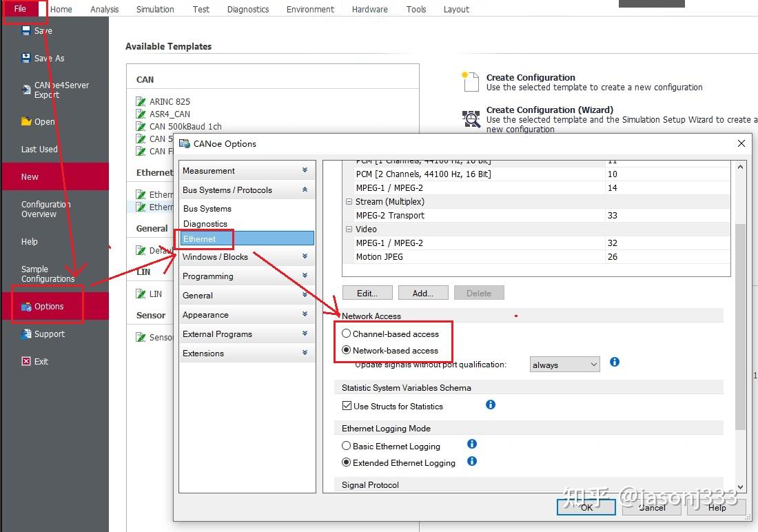
Task: Select the MPEG-2 Transport table row
Action: pyautogui.click(x=536, y=215)
